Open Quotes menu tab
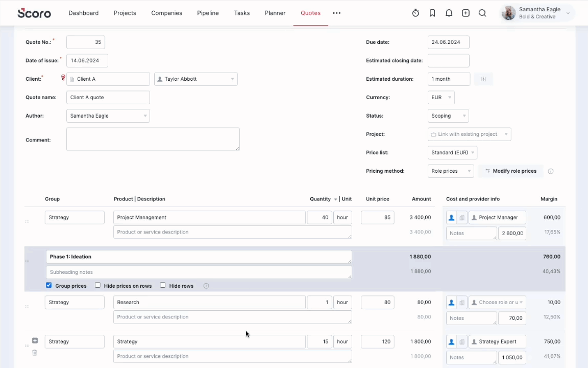Image resolution: width=588 pixels, height=368 pixels. click(310, 13)
